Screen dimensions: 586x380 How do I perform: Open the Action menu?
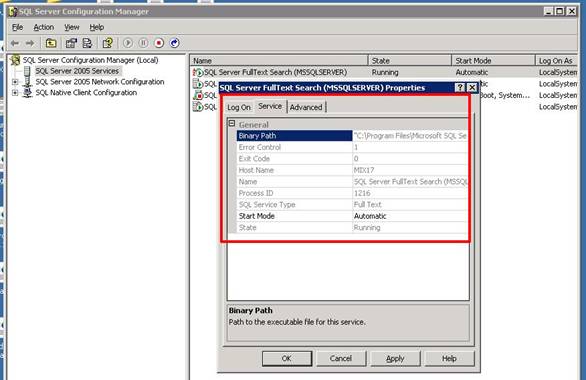(x=43, y=27)
